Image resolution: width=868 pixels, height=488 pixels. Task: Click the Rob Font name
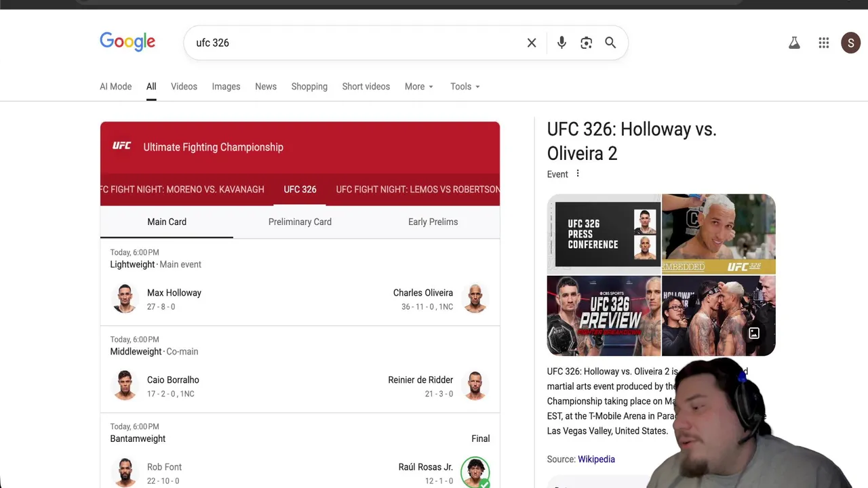(x=164, y=467)
